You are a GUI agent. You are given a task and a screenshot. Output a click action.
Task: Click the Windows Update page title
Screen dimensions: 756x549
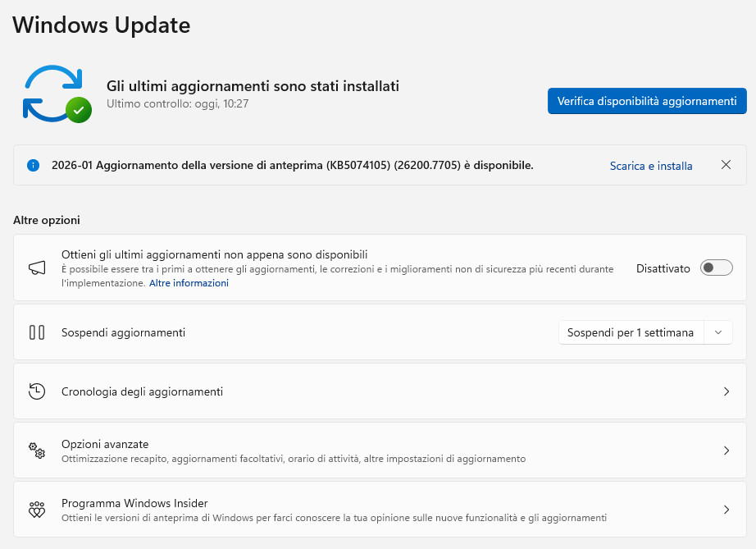101,25
